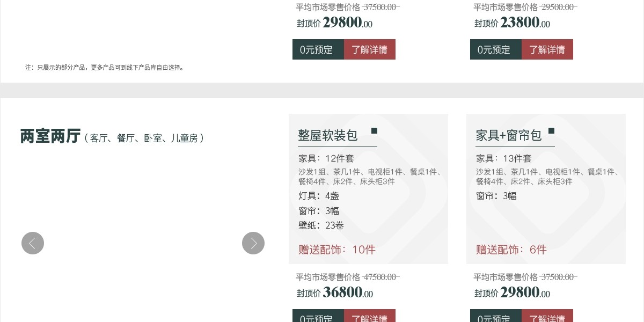Click the 封顶价 36800 price
Viewport: 644px width, 322px height.
(x=342, y=292)
